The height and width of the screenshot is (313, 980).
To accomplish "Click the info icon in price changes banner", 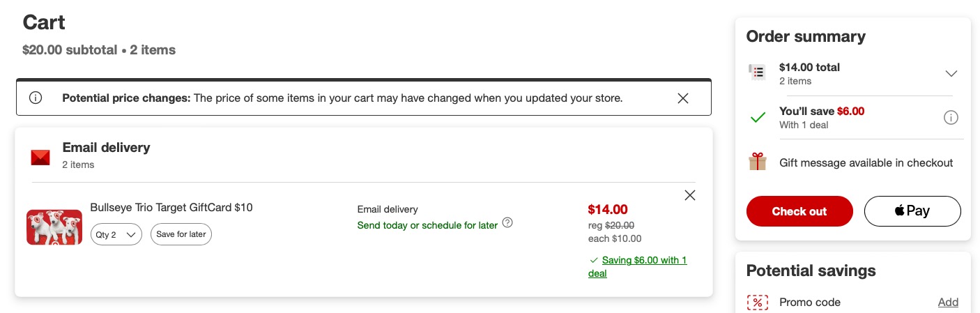I will (36, 98).
